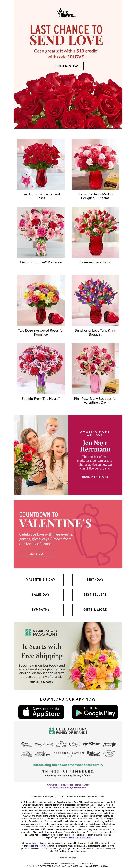Screen dimensions: 136x868
Task: Open the Sweetest Love Tulips product image
Action: tap(95, 232)
